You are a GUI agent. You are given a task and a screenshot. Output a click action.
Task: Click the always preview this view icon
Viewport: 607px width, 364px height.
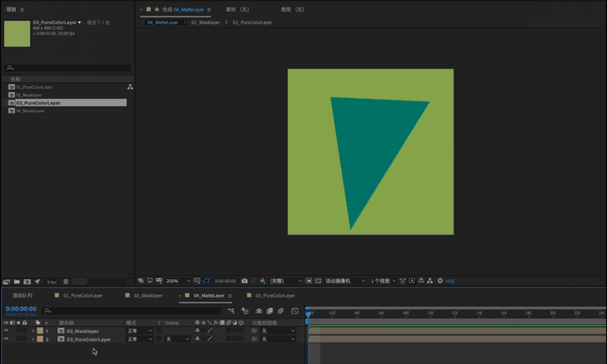click(141, 281)
